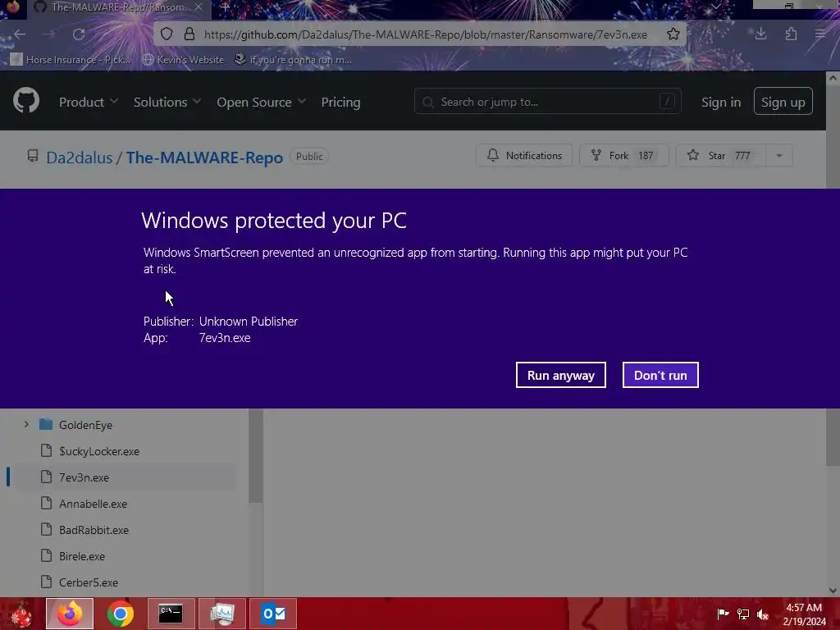Click page scrollbar up arrow

833,78
